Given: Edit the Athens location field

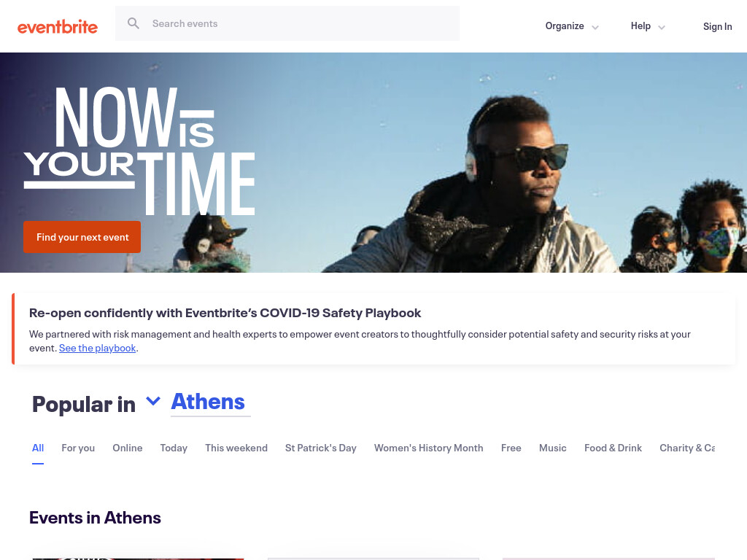Looking at the screenshot, I should (211, 402).
